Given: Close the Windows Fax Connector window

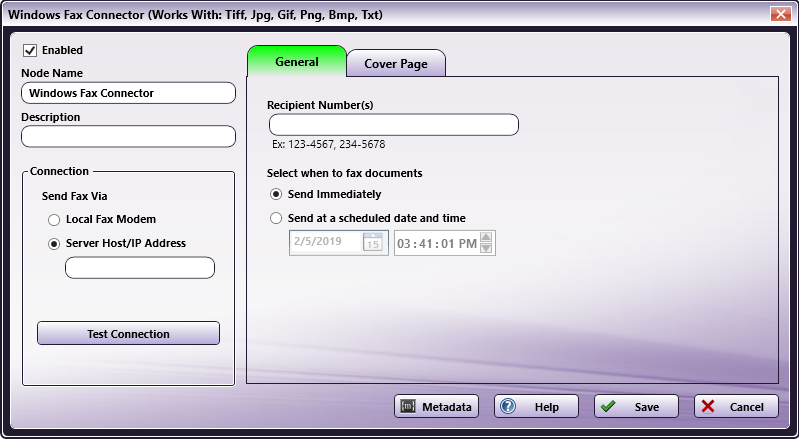Looking at the screenshot, I should pos(781,14).
